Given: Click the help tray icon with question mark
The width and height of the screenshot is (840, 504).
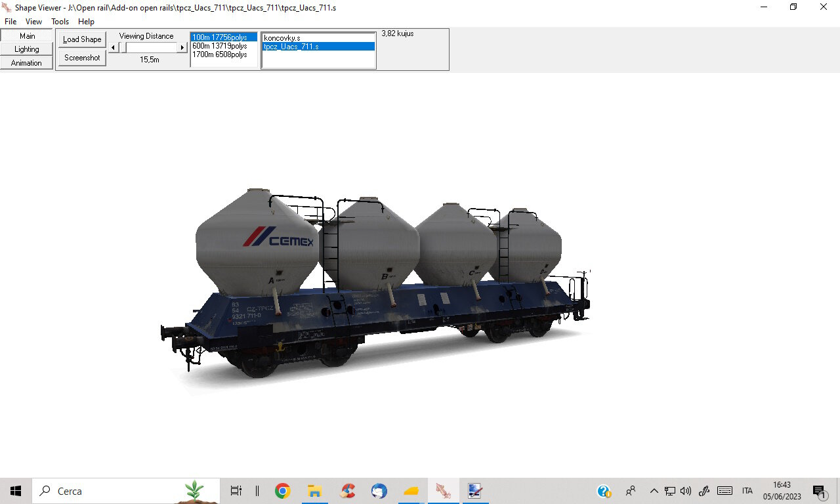Looking at the screenshot, I should point(604,491).
